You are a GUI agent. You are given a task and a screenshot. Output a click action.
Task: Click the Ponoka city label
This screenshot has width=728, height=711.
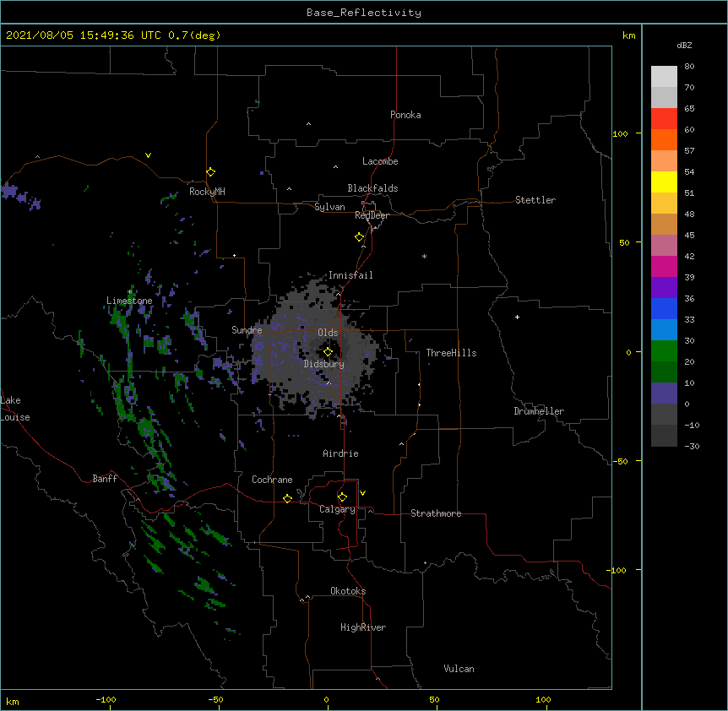[405, 115]
